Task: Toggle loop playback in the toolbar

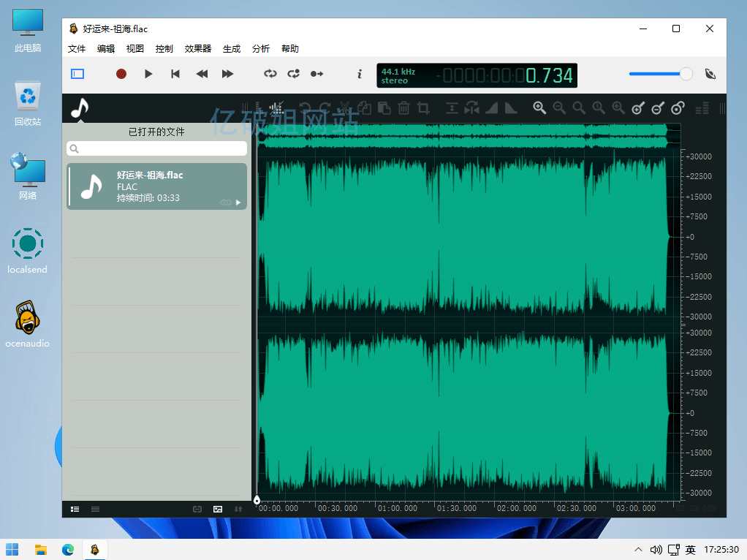Action: (270, 74)
